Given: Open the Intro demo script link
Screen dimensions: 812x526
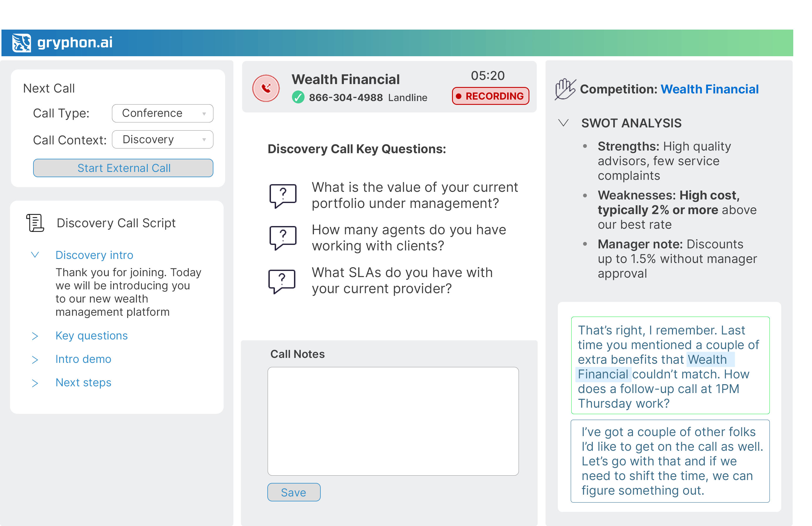Looking at the screenshot, I should 83,359.
